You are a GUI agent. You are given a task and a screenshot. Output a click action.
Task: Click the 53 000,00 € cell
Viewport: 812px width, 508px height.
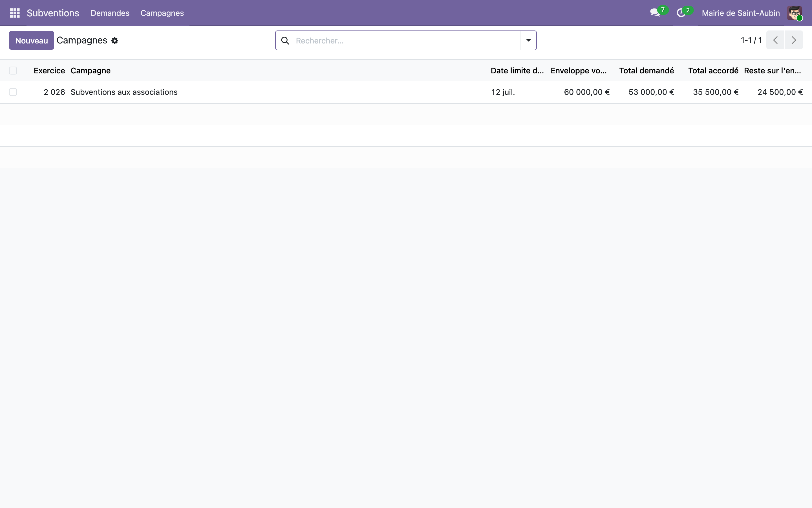click(x=651, y=92)
